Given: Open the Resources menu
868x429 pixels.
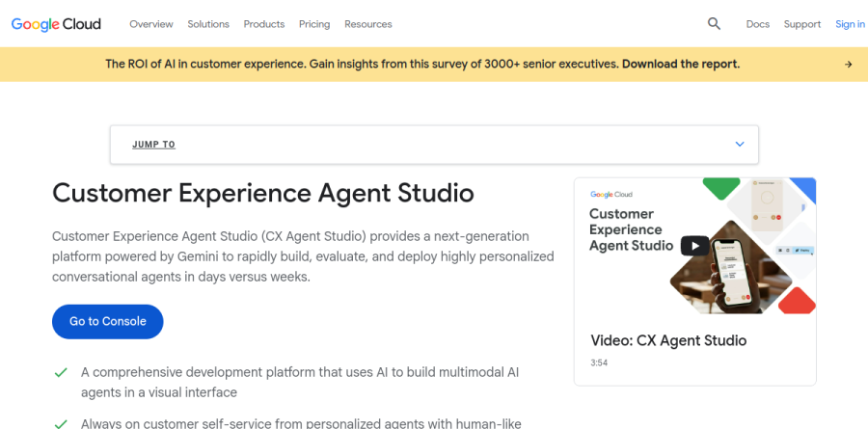Looking at the screenshot, I should (x=368, y=24).
